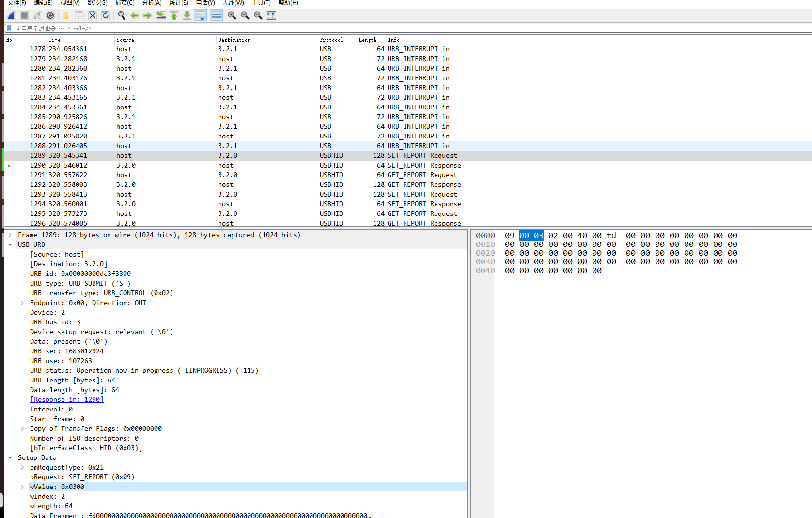The width and height of the screenshot is (812, 518).
Task: Save the capture file
Action: [x=79, y=15]
